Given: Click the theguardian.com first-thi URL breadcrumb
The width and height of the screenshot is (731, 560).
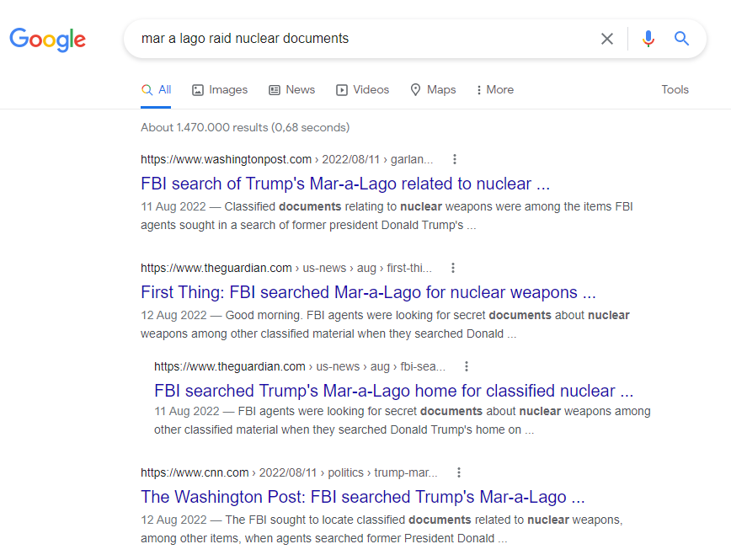Looking at the screenshot, I should (x=286, y=268).
